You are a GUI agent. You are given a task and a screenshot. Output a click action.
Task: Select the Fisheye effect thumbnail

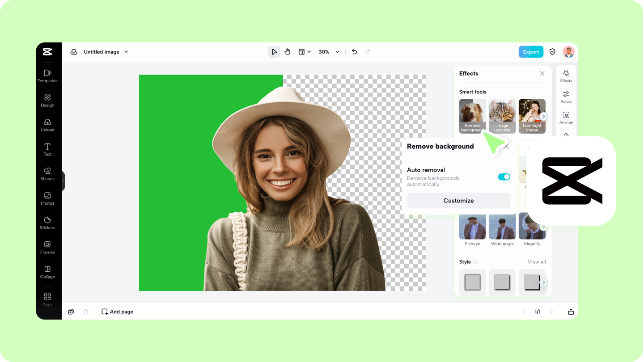point(472,226)
